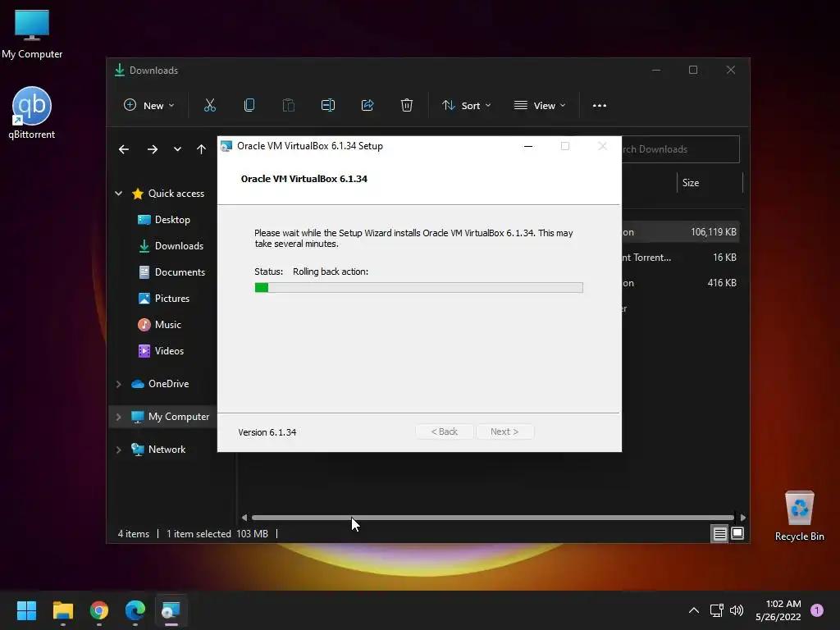Click the VirtualBox setup progress bar

click(419, 288)
